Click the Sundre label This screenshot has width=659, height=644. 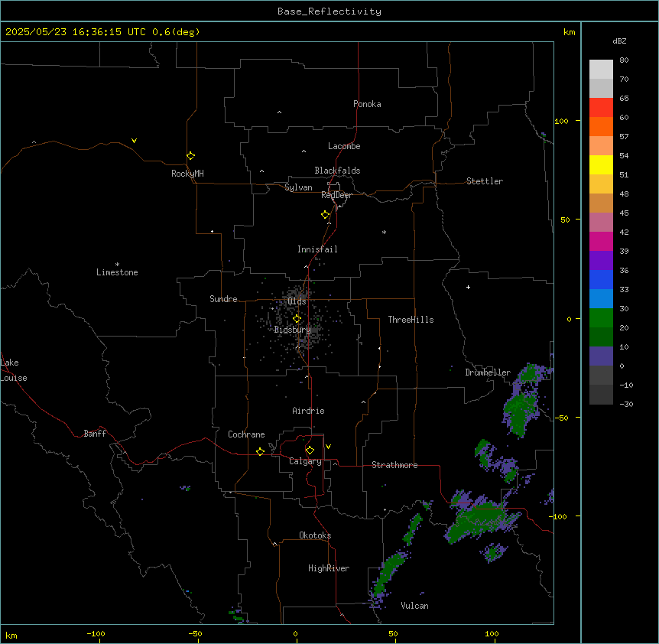[223, 299]
